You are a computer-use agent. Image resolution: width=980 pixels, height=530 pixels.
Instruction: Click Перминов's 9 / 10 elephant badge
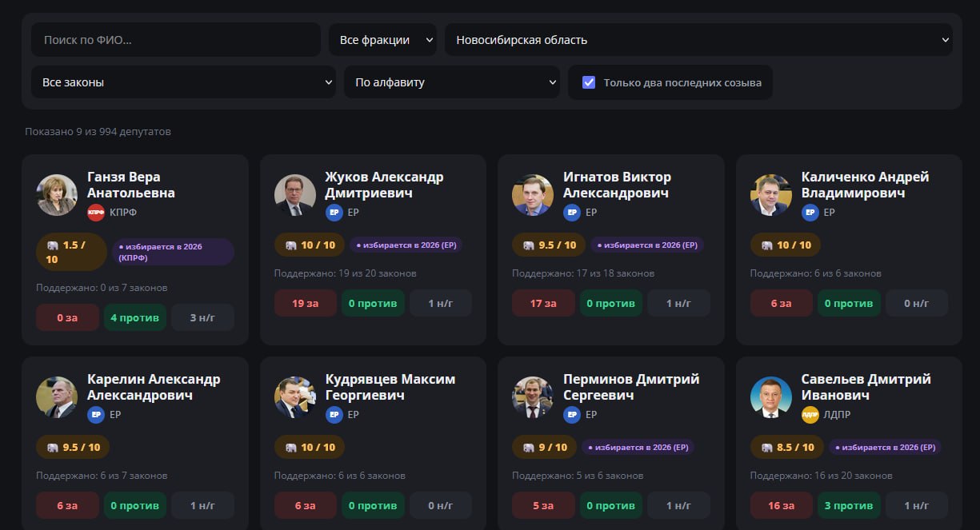point(545,448)
